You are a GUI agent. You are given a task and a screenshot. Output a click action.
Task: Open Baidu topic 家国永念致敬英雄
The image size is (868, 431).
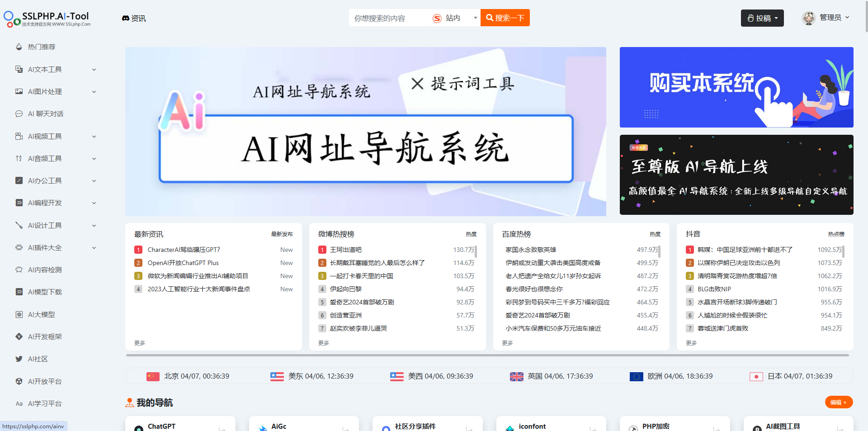[x=531, y=250]
